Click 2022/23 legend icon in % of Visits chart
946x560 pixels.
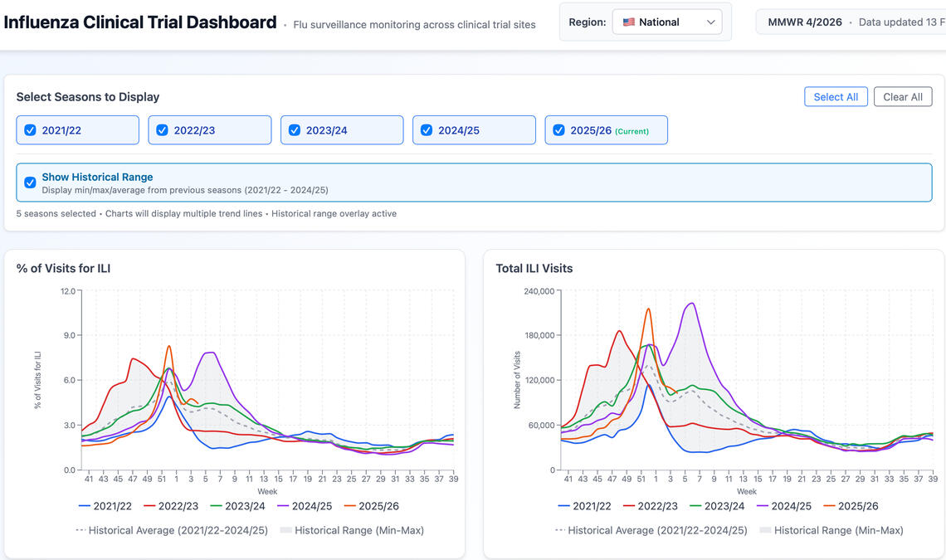click(149, 506)
